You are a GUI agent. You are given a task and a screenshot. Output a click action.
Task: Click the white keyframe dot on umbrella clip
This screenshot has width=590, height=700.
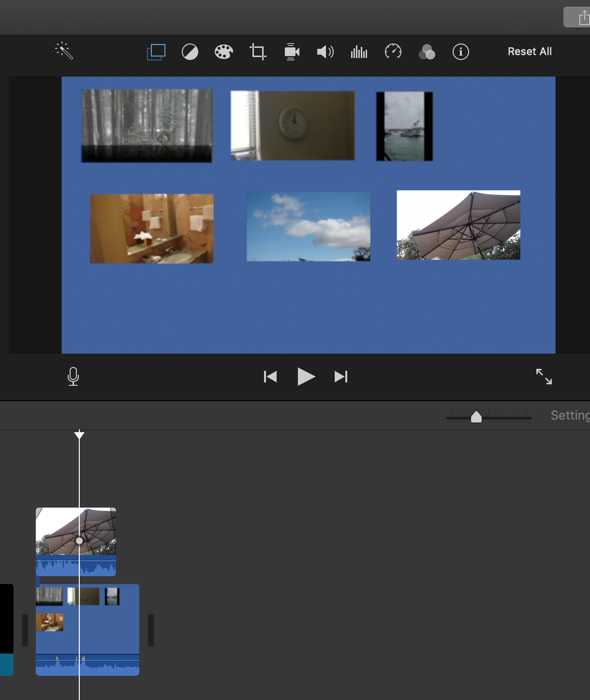click(79, 541)
